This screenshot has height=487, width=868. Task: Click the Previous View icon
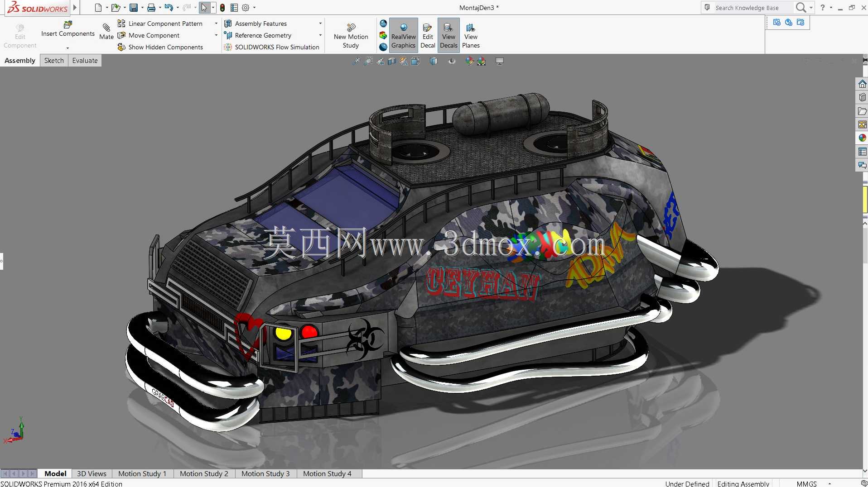tap(380, 61)
